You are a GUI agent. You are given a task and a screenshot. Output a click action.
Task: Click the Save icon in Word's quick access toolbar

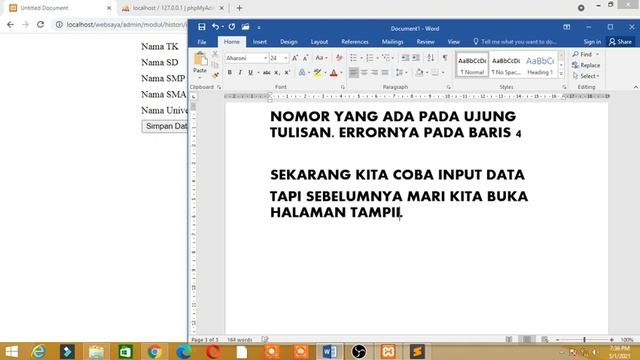[x=202, y=27]
